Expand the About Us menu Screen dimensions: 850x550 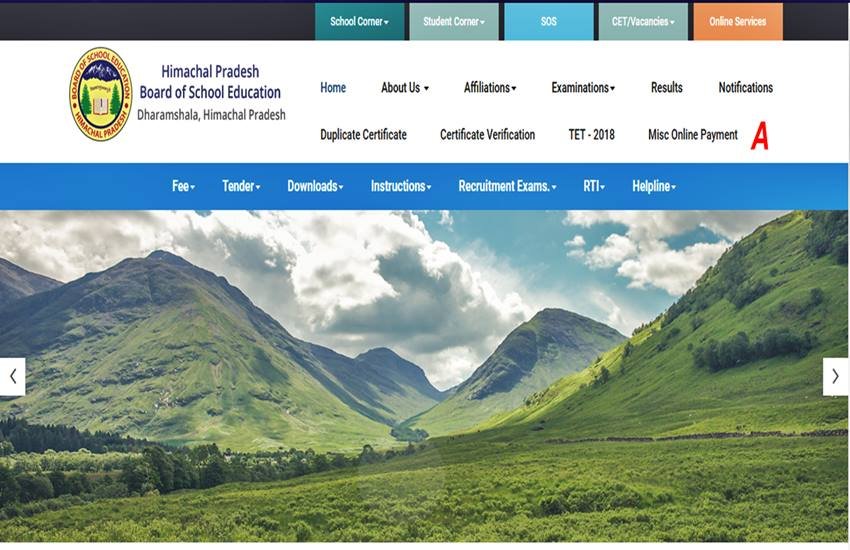click(x=404, y=88)
